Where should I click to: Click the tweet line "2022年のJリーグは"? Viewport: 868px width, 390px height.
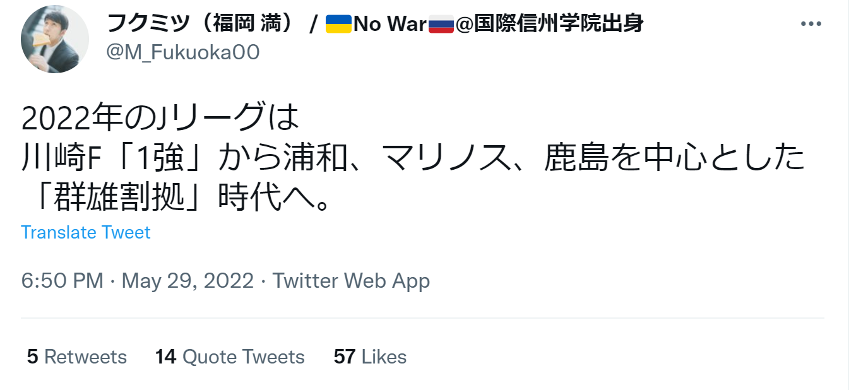pos(159,117)
